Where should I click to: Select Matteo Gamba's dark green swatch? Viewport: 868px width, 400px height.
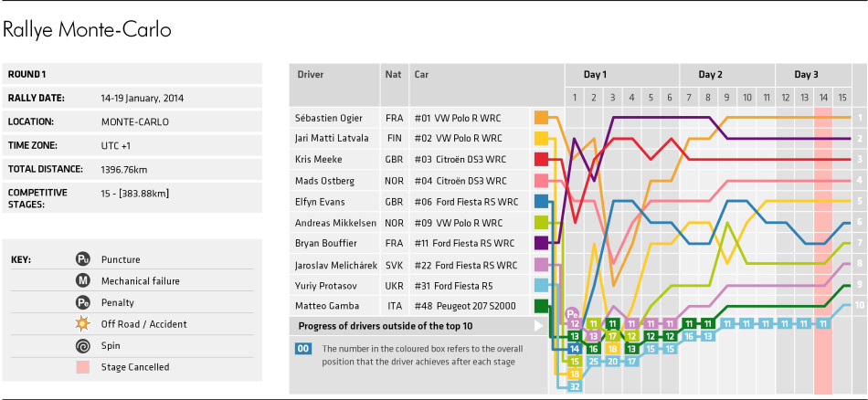tap(541, 306)
